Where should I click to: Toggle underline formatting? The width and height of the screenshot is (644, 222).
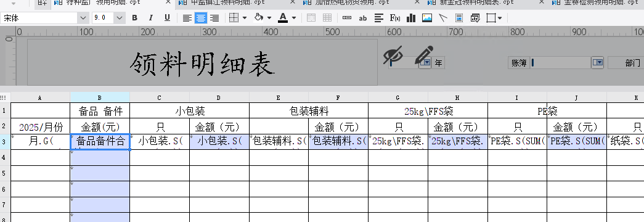click(x=167, y=18)
